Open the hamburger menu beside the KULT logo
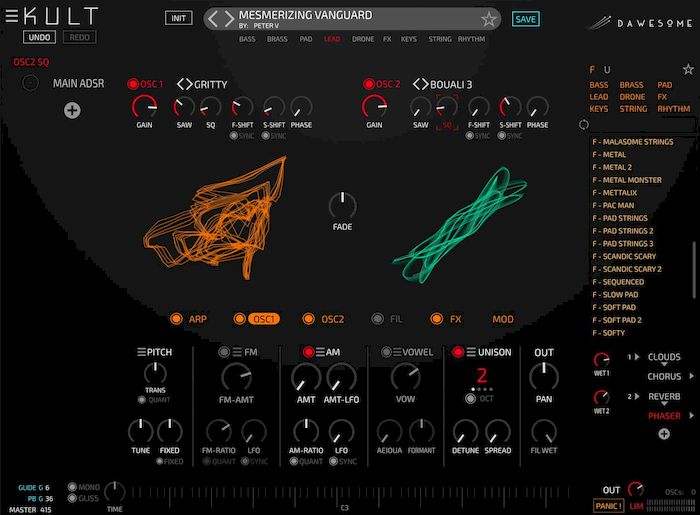This screenshot has width=700, height=515. click(12, 16)
